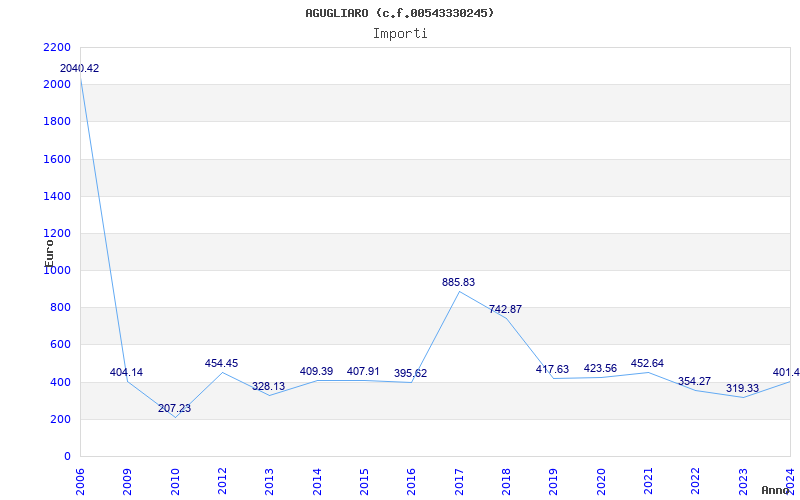Viewport: 800px width, 500px height.
Task: Click the y-axis value 2000
Action: tap(57, 85)
